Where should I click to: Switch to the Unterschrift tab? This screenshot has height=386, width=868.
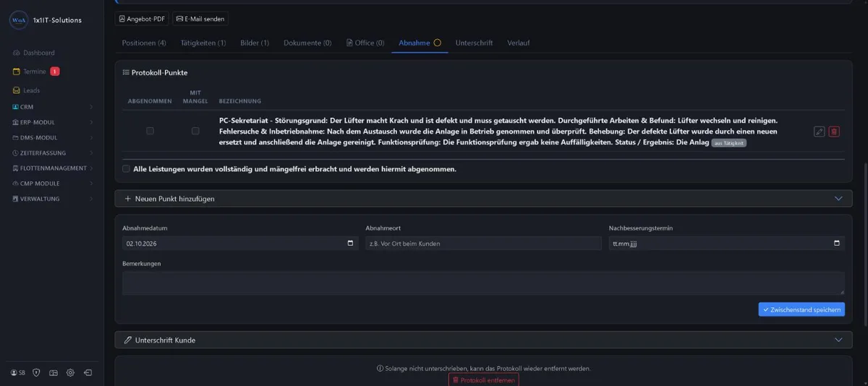point(474,43)
